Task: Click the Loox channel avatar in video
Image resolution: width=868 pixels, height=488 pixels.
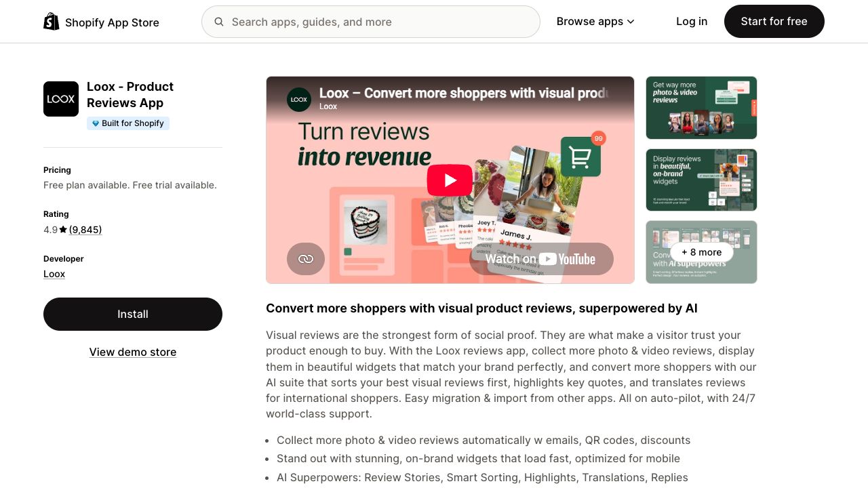Action: (x=299, y=99)
